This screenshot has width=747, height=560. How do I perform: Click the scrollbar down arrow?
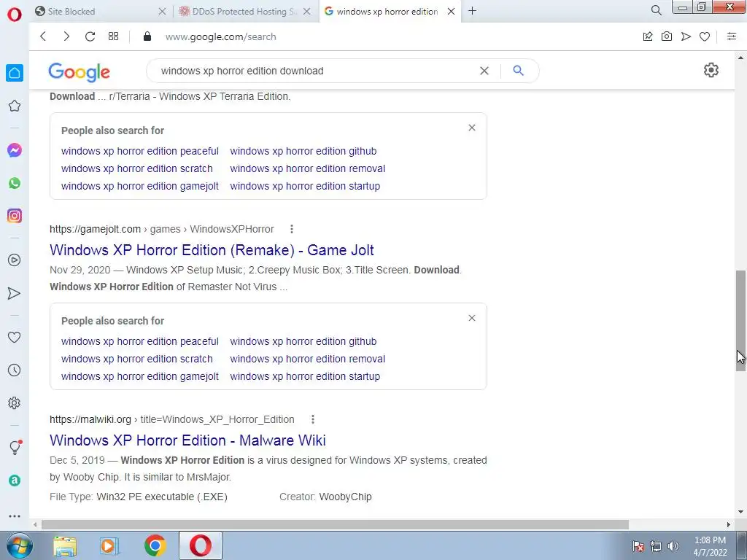[740, 512]
